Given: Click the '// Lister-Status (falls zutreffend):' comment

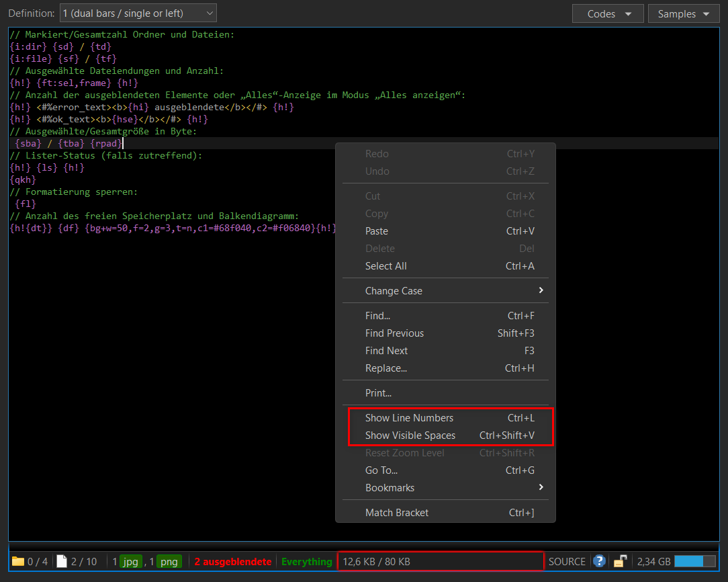Looking at the screenshot, I should [106, 156].
